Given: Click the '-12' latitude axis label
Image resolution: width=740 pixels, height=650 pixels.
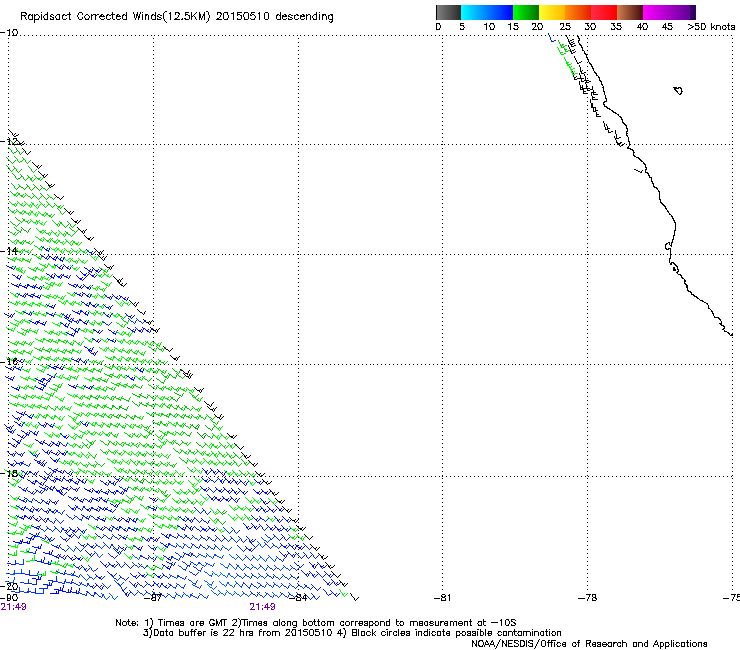Looking at the screenshot, I should (x=10, y=142).
